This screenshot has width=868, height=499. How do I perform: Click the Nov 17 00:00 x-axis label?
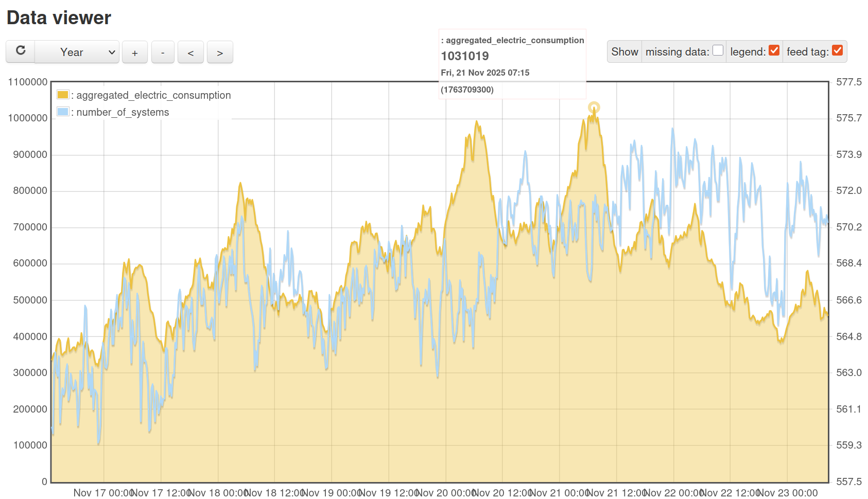click(x=103, y=492)
